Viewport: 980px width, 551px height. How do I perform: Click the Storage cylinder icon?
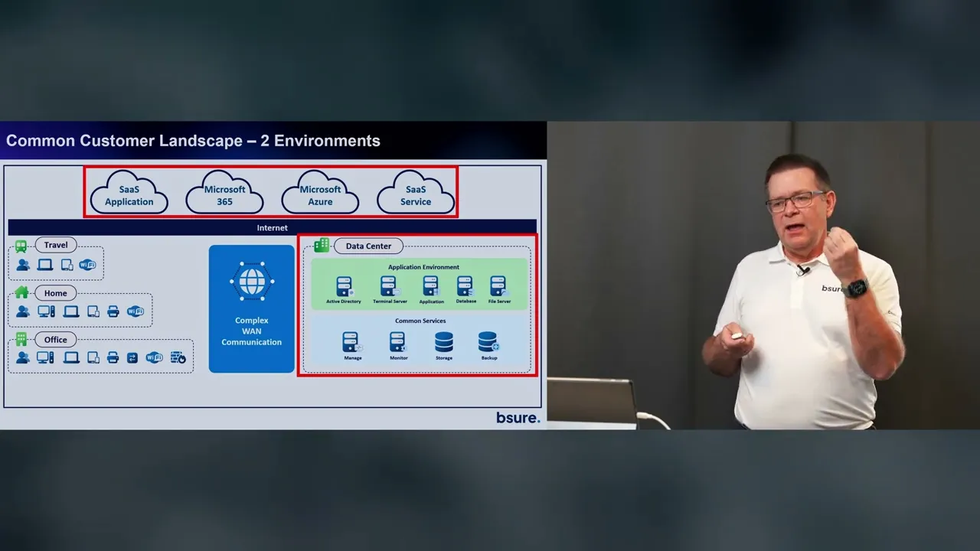[x=444, y=342]
